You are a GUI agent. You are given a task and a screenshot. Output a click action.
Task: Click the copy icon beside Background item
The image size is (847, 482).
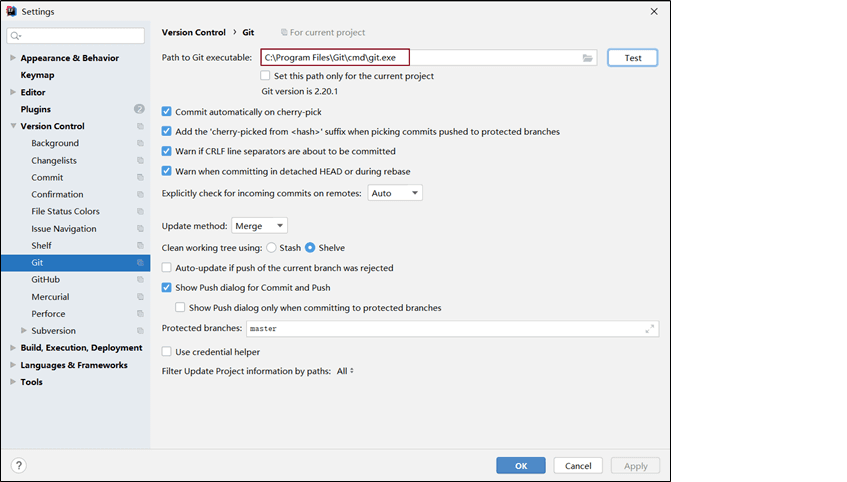140,144
